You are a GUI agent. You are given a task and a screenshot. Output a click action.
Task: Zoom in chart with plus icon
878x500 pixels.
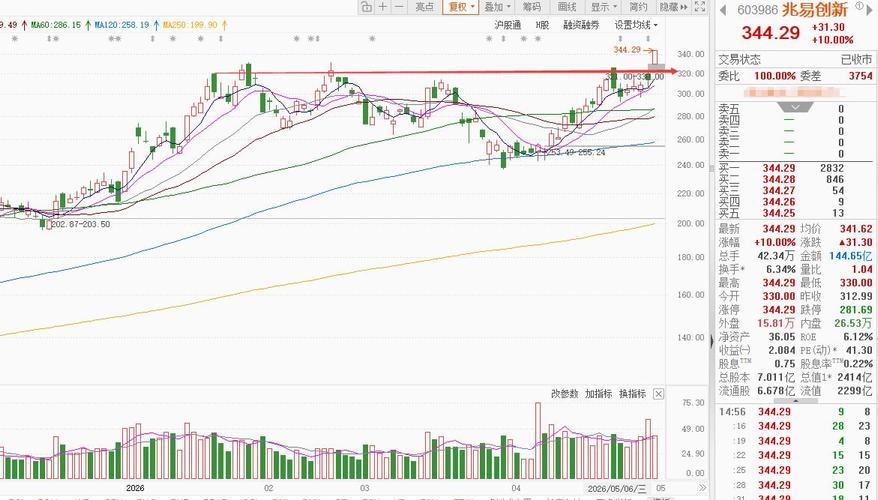383,7
